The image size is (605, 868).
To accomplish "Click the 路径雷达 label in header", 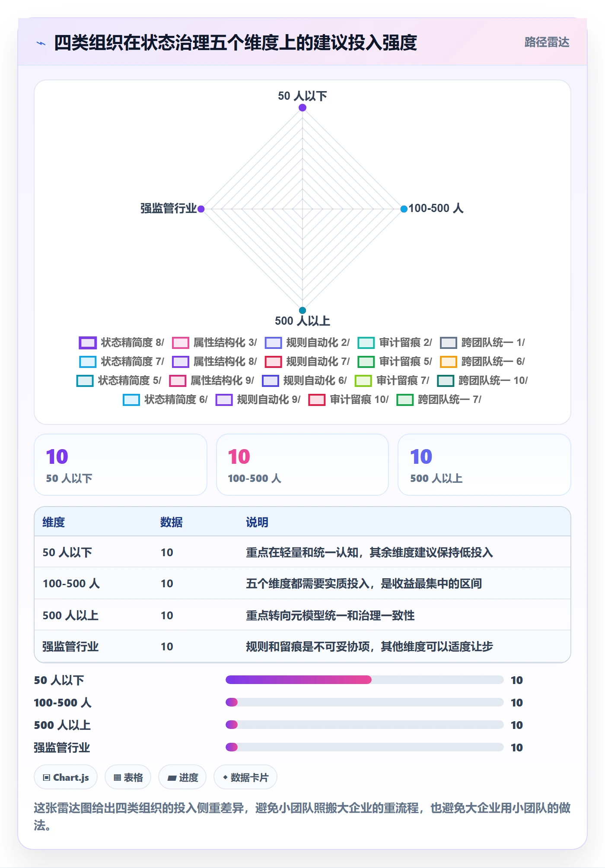I will 547,42.
